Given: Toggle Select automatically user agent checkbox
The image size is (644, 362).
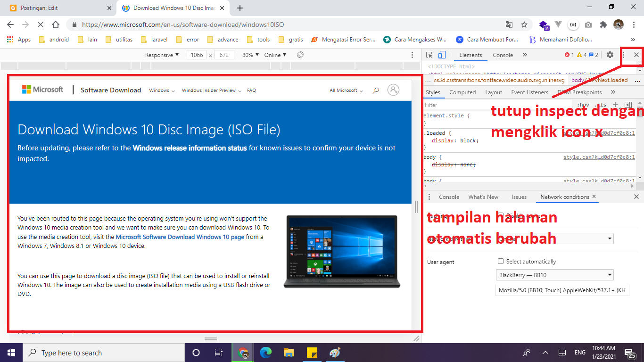Looking at the screenshot, I should [501, 261].
